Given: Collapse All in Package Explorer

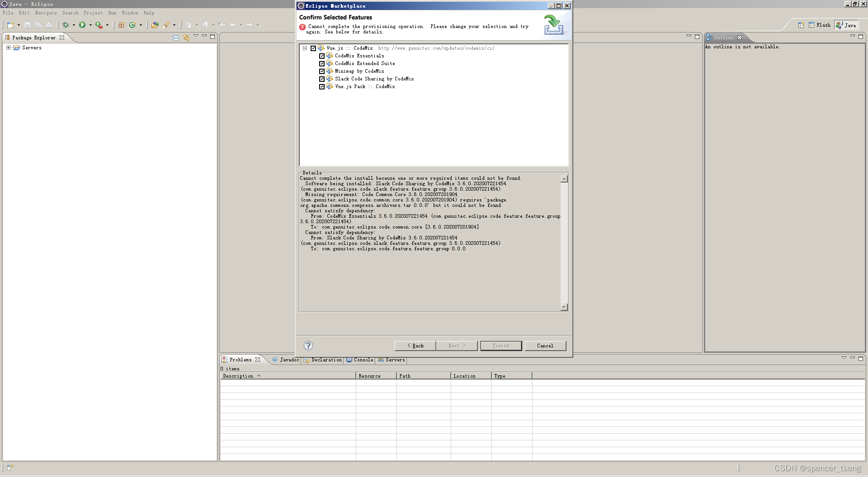Looking at the screenshot, I should coord(176,37).
